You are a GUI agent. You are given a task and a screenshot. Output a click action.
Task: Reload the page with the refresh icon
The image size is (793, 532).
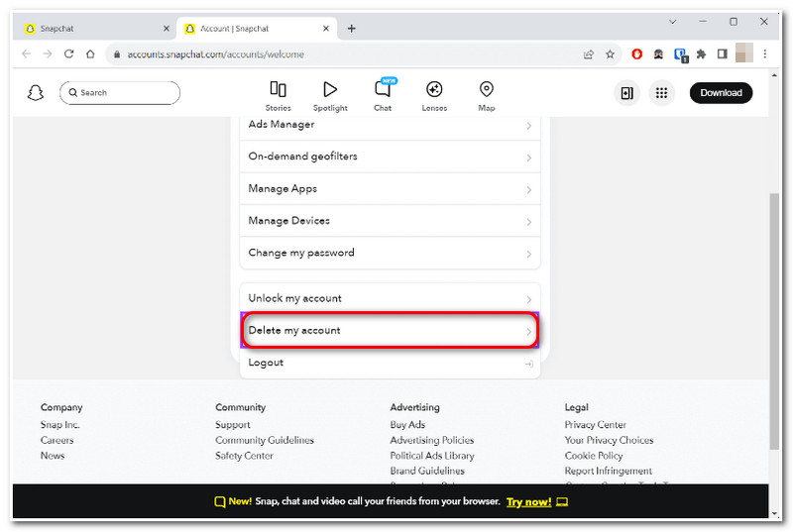tap(69, 54)
